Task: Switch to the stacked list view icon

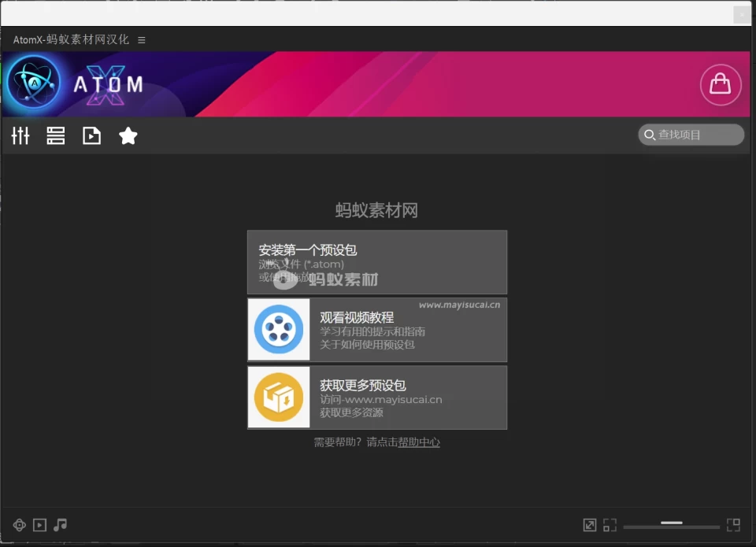Action: pyautogui.click(x=56, y=136)
